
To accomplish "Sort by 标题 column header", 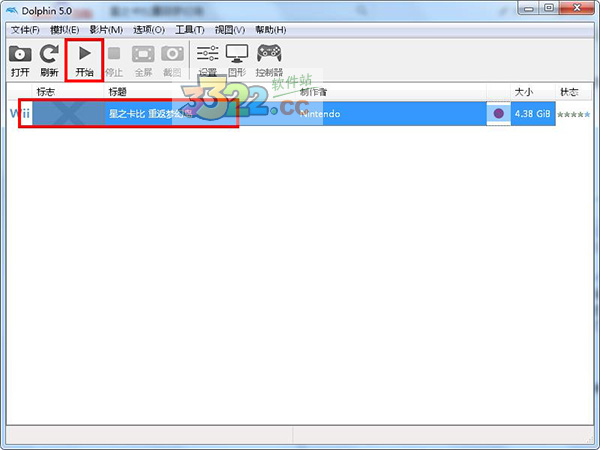I will pyautogui.click(x=199, y=92).
